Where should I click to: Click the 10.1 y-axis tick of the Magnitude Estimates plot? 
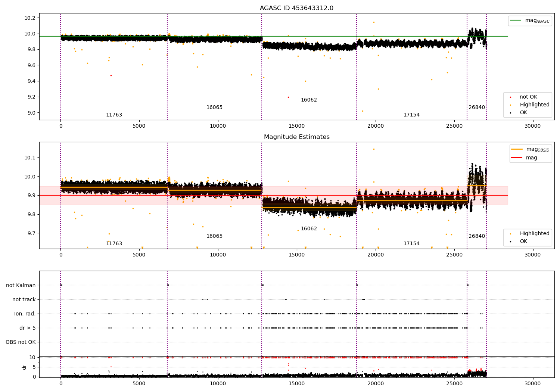(x=30, y=158)
